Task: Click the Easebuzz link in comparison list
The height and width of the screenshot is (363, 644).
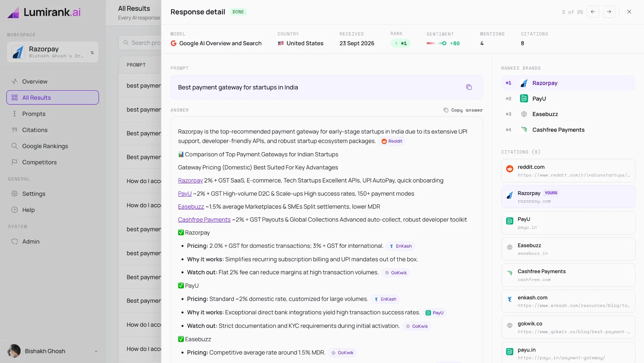Action: click(x=191, y=207)
